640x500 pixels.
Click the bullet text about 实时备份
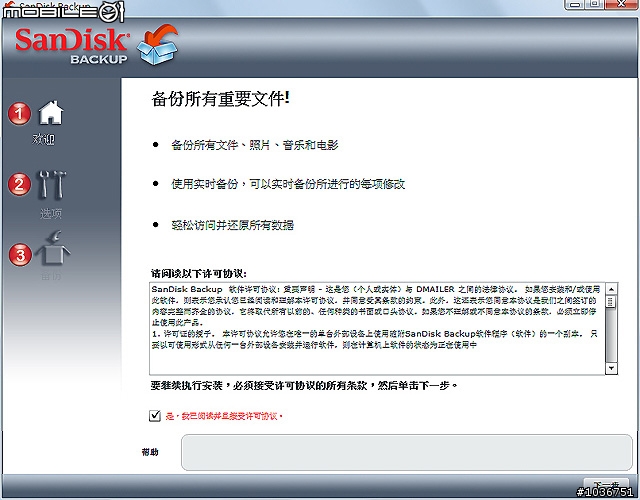(x=288, y=184)
